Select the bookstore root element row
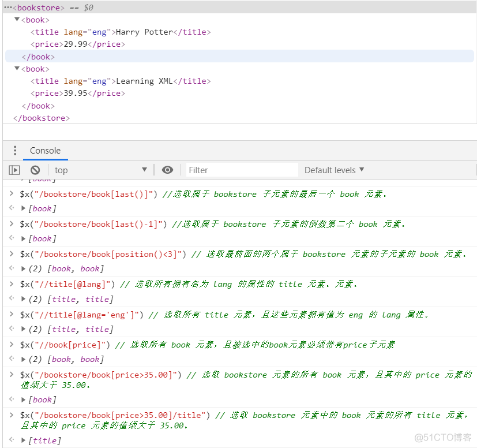This screenshot has width=477, height=448. tap(240, 8)
